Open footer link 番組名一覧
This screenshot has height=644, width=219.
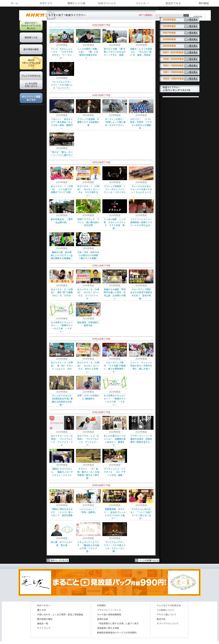43,624
